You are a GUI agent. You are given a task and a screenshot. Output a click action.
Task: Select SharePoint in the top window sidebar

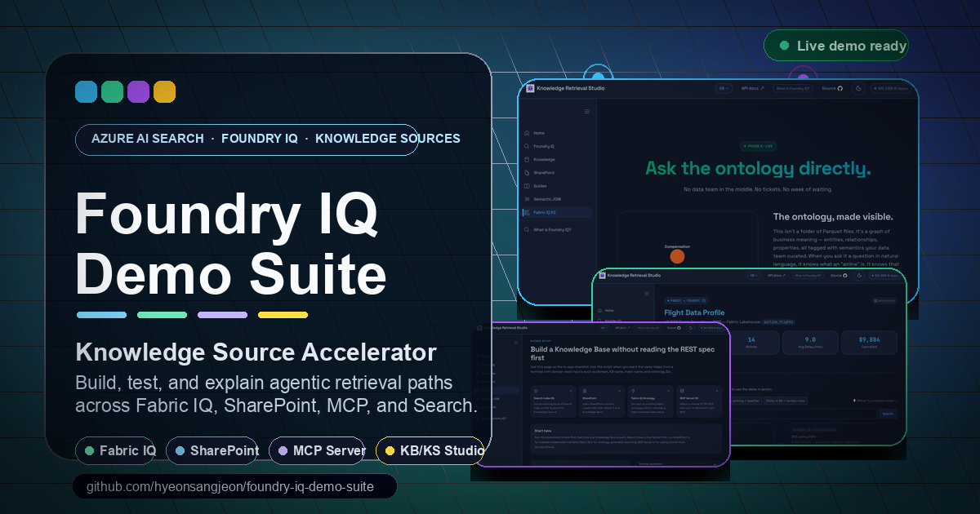coord(539,173)
